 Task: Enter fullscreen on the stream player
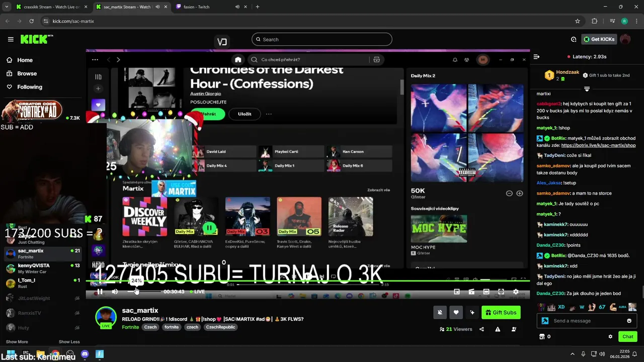point(501,292)
